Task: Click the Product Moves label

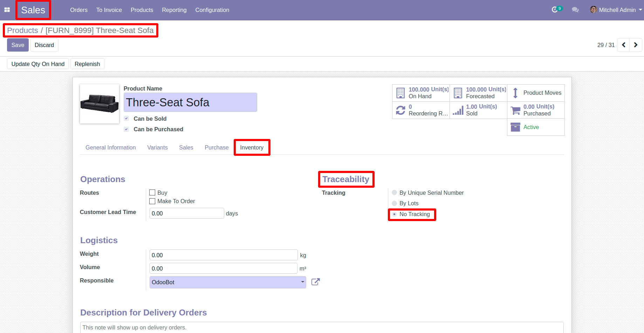Action: [542, 93]
